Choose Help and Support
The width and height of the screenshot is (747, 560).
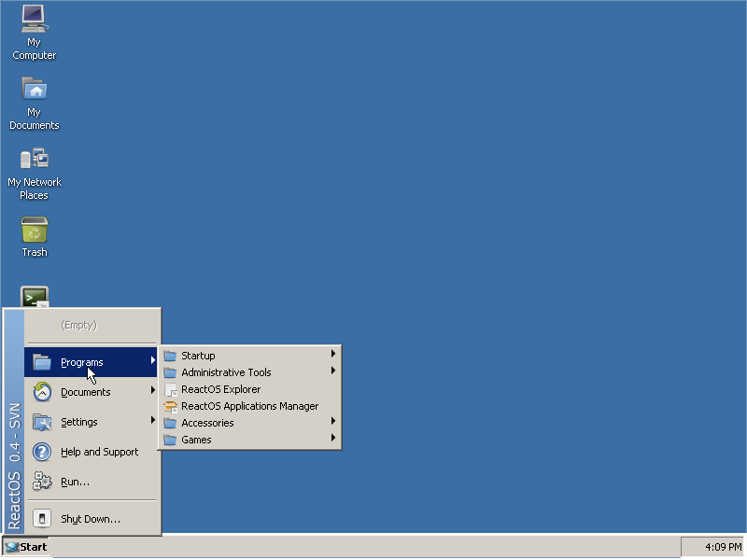(x=91, y=452)
